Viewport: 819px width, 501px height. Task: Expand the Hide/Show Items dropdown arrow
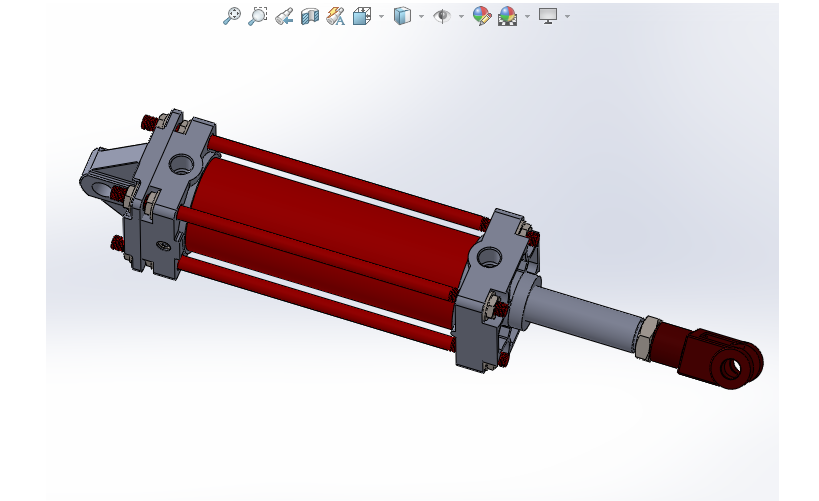pyautogui.click(x=461, y=17)
